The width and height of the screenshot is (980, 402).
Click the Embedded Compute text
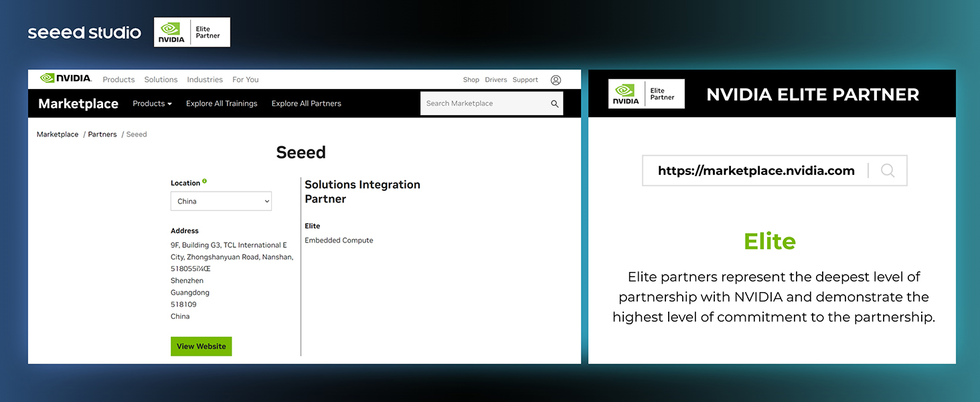(339, 240)
